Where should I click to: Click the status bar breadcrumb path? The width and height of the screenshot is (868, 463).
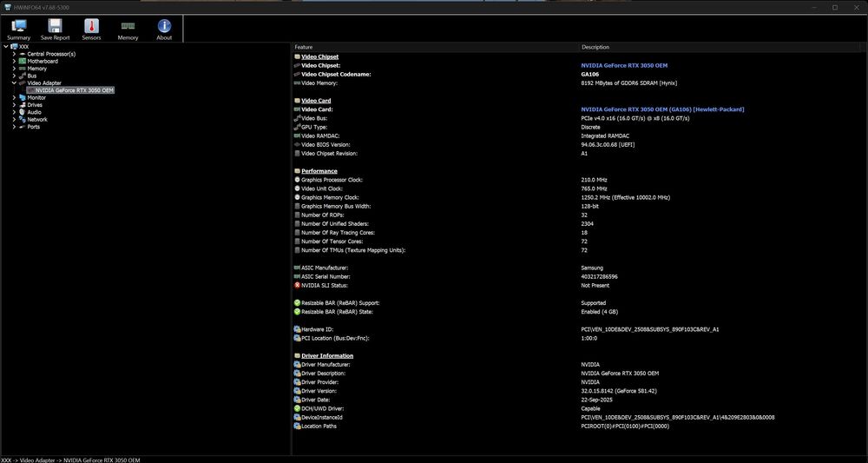71,460
